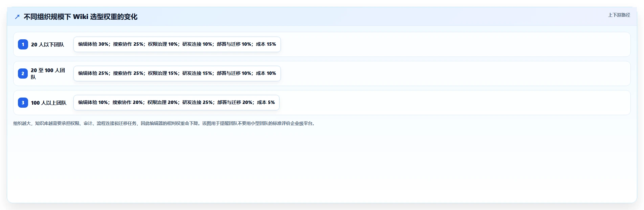Viewport: 644px width, 210px height.
Task: Select the 20 人以下团队 label
Action: point(47,44)
